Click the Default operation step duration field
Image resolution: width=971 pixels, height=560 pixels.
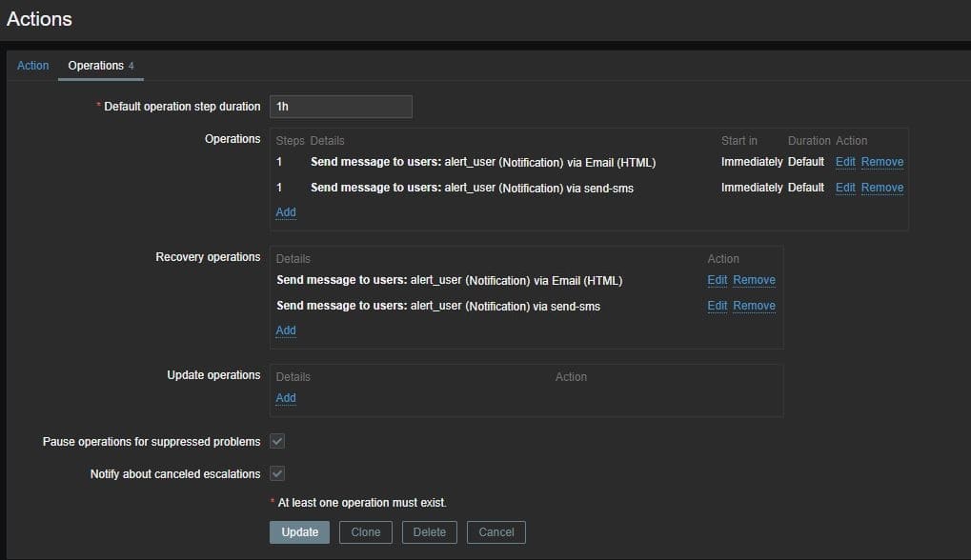coord(340,107)
